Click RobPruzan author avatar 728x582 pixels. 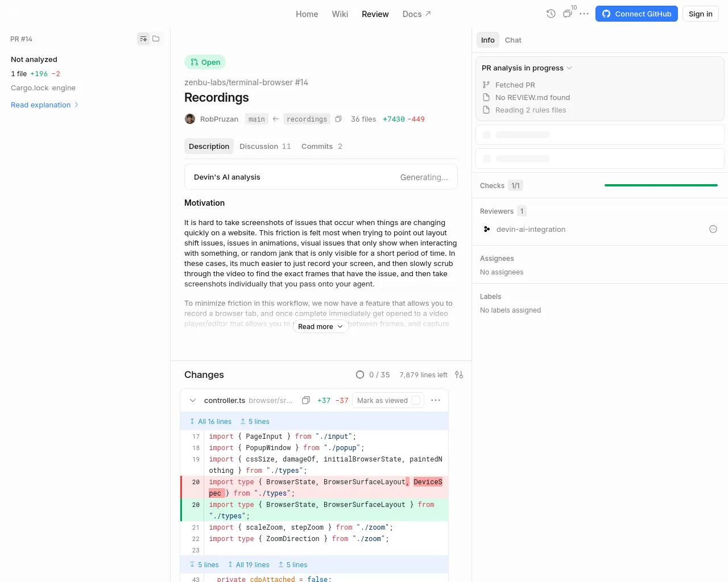click(190, 119)
